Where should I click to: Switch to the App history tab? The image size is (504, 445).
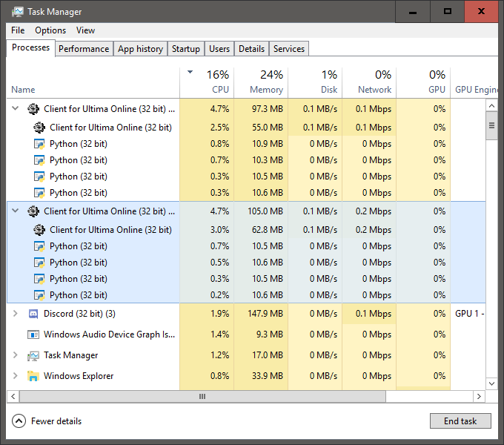coord(141,49)
